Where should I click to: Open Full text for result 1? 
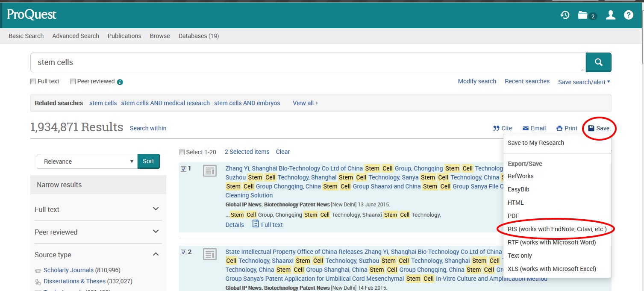coord(268,224)
